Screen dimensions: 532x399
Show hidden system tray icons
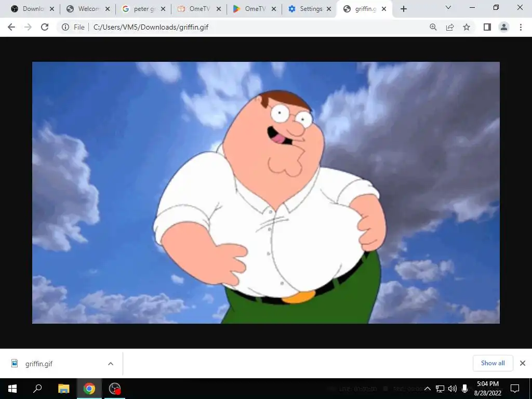428,389
